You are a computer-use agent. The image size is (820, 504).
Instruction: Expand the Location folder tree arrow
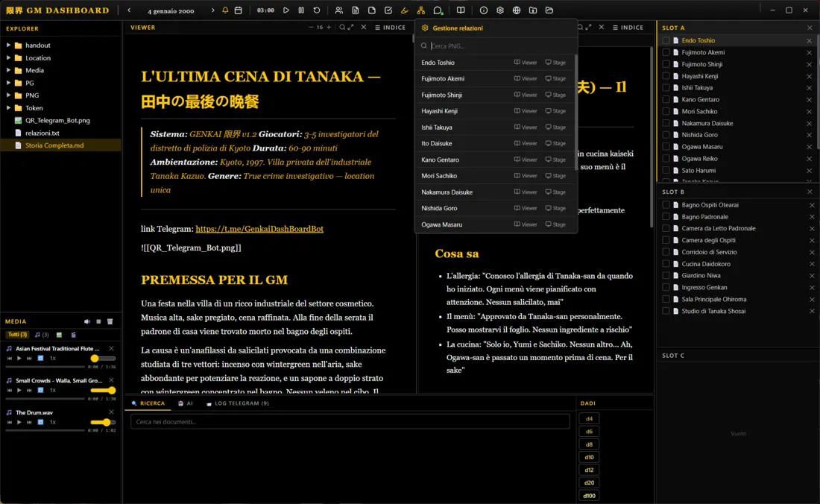[x=9, y=58]
